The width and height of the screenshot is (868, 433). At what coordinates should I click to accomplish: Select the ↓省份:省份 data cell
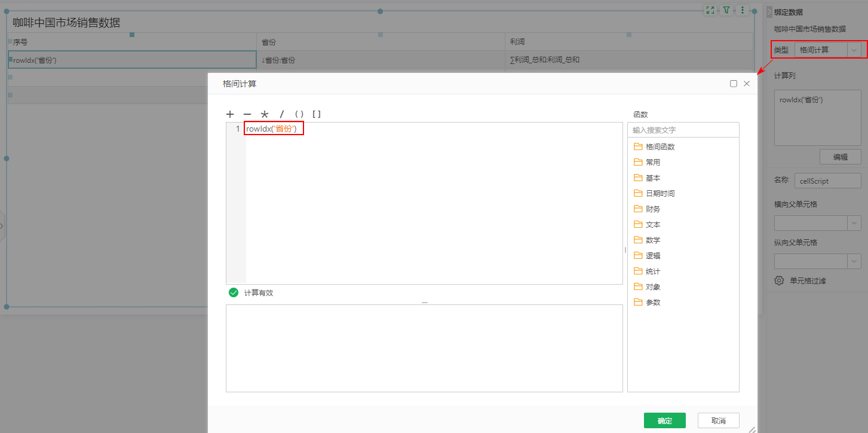pos(381,60)
